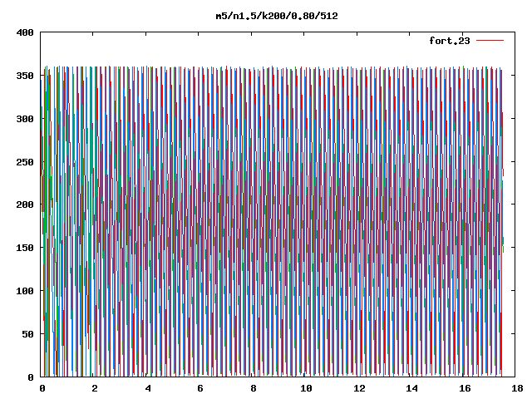Screen dimensions: 532x399
Task: Click the x-axis label 8
Action: click(253, 388)
